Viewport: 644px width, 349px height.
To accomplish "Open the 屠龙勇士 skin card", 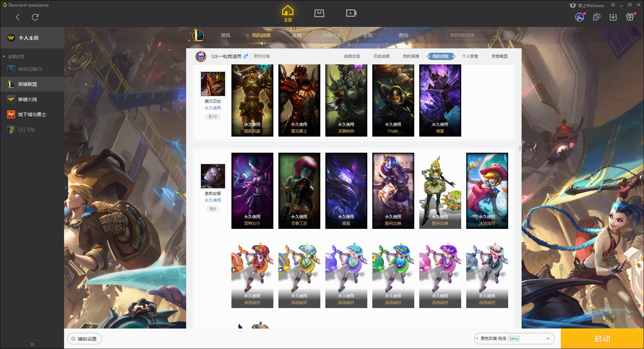I will 299,100.
